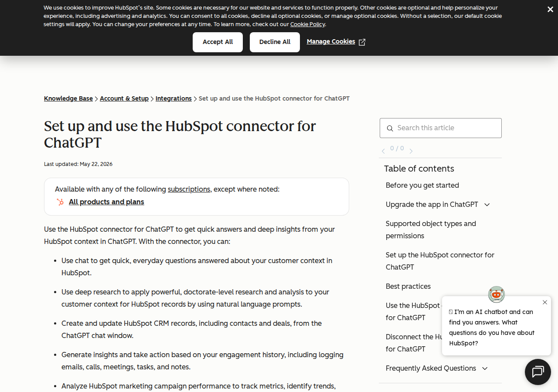This screenshot has height=392, width=558.
Task: Jump to Upgrade the app in ChatGPT
Action: pos(432,204)
